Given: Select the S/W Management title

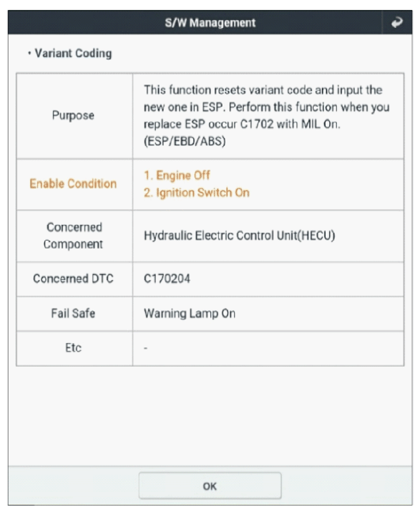Looking at the screenshot, I should [210, 23].
